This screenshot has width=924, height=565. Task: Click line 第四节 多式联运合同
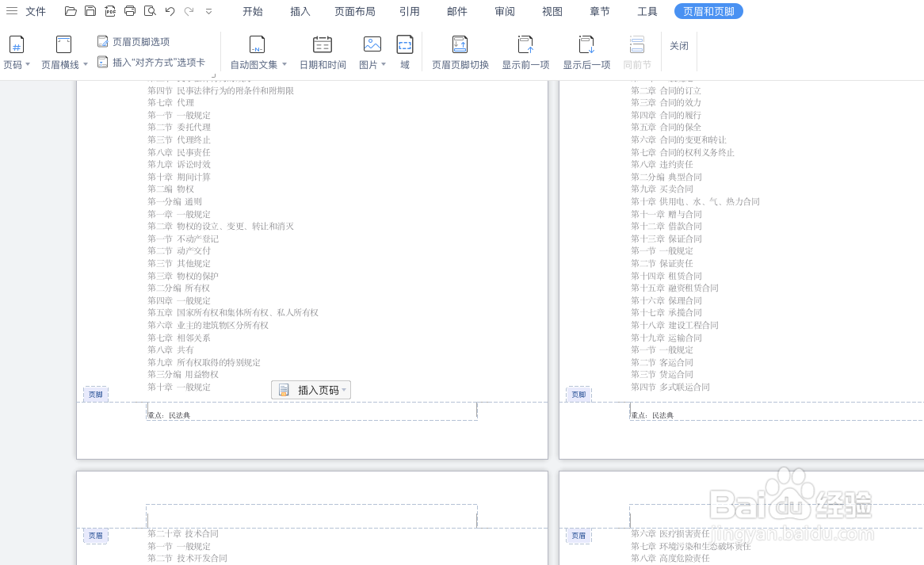pos(670,387)
